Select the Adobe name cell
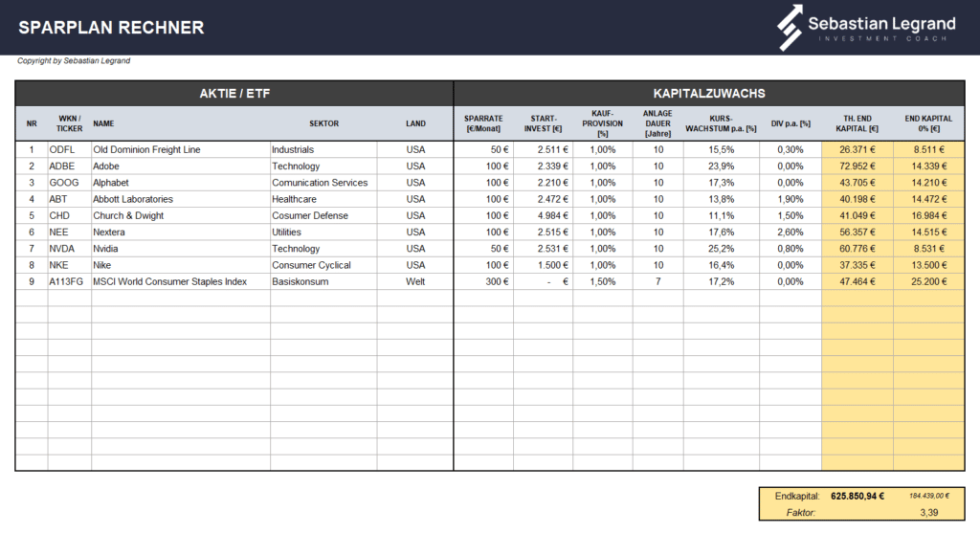The height and width of the screenshot is (533, 980). pos(181,167)
